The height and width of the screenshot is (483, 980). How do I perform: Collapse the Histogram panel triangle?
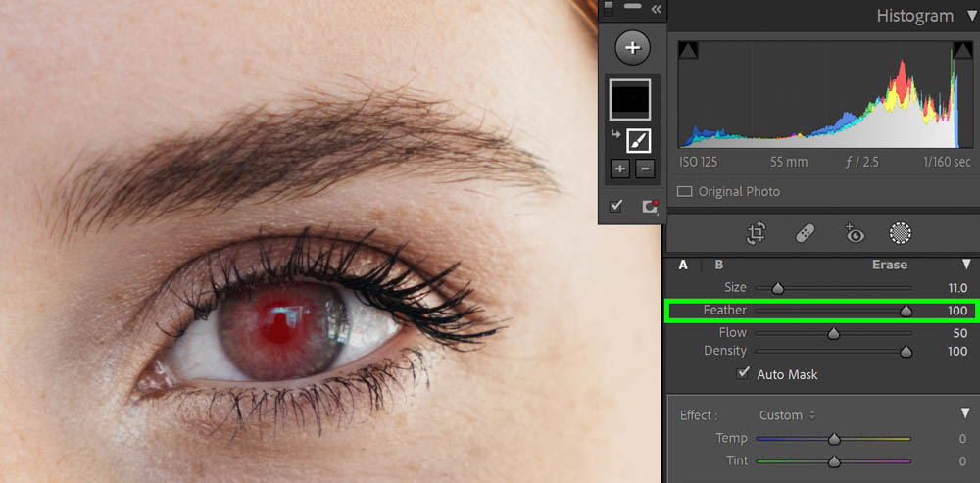pyautogui.click(x=971, y=16)
